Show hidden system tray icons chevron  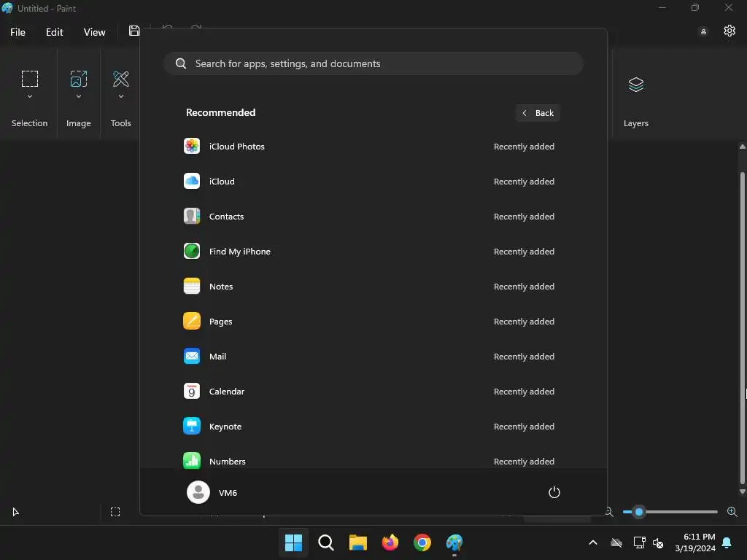click(593, 542)
